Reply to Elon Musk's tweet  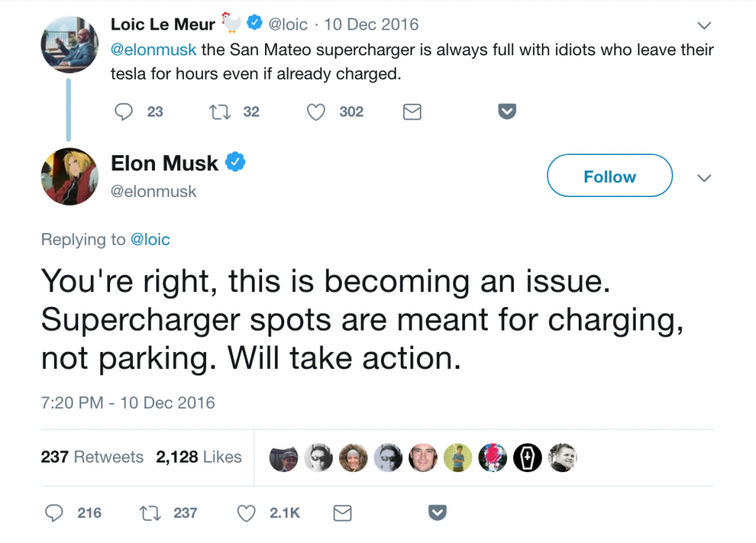(53, 513)
